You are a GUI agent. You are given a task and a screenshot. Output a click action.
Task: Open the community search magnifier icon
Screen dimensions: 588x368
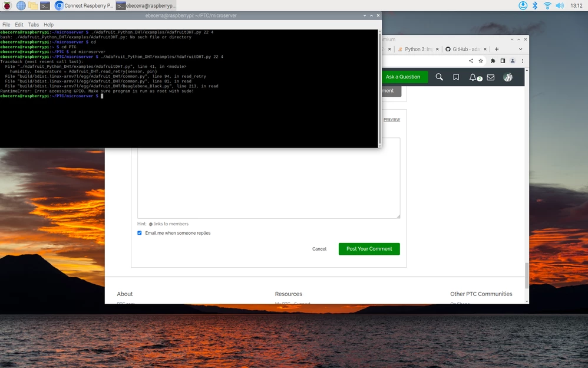pos(439,77)
